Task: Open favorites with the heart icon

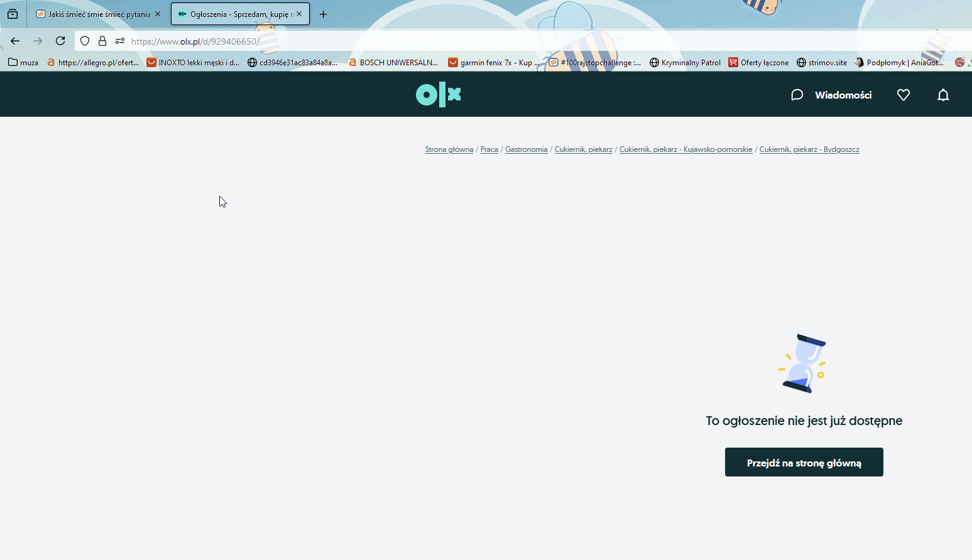Action: [x=903, y=95]
